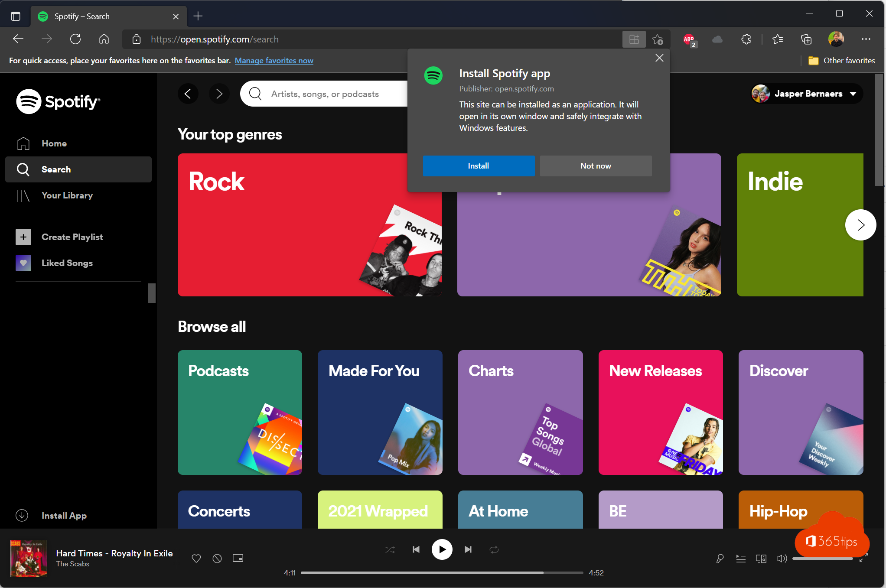The image size is (886, 588).
Task: Click the connect to device icon
Action: [760, 559]
